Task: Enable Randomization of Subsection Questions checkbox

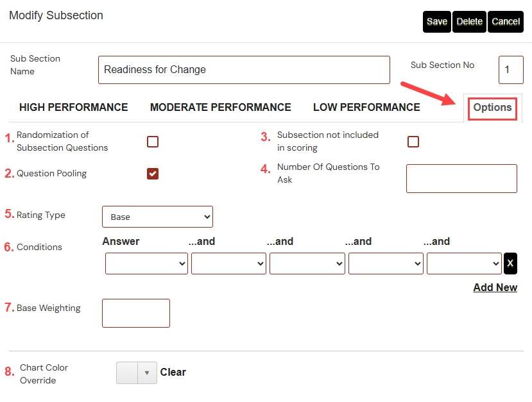Action: pos(153,142)
